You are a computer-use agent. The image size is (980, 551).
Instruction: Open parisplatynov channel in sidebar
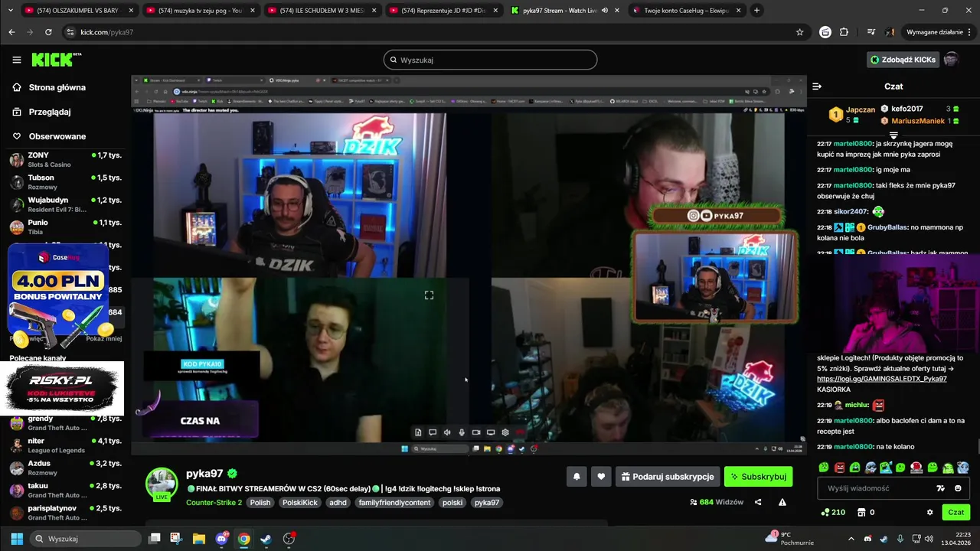[x=65, y=513]
